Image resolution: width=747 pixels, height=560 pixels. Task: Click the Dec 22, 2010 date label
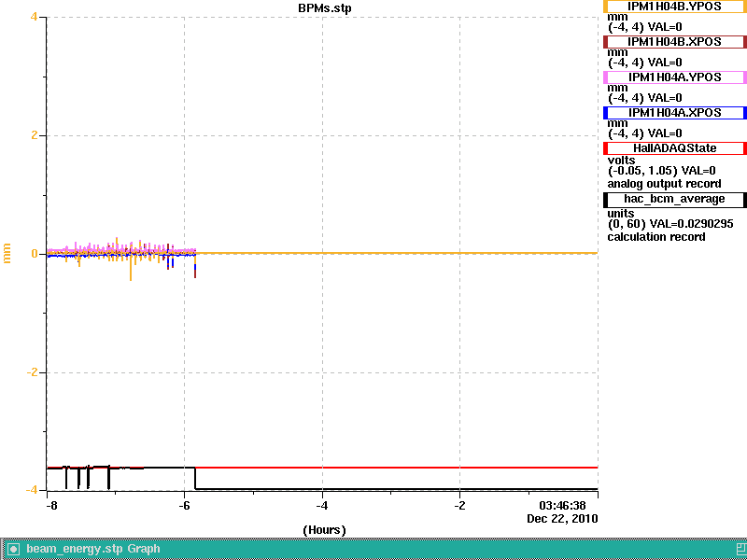(x=562, y=519)
